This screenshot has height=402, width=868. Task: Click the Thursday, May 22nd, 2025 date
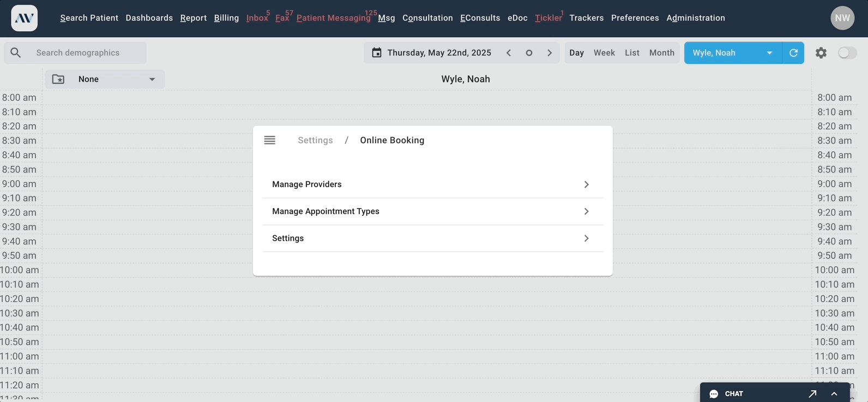pyautogui.click(x=439, y=53)
